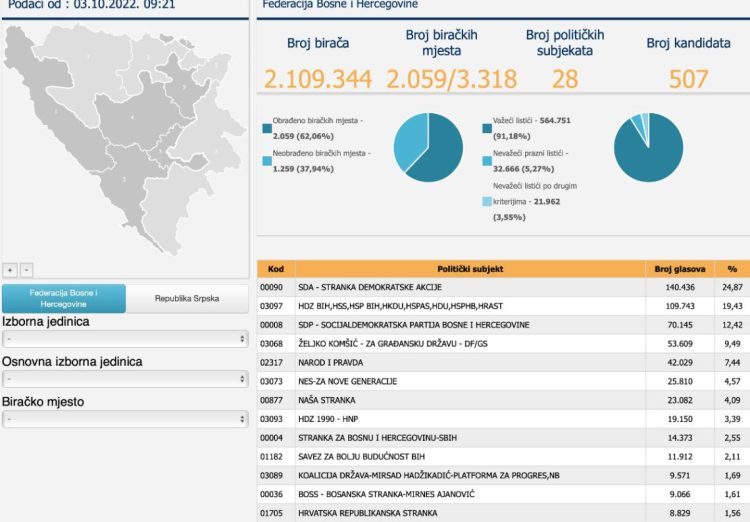
Task: Open the Izborna jedinica dropdown
Action: (x=125, y=339)
